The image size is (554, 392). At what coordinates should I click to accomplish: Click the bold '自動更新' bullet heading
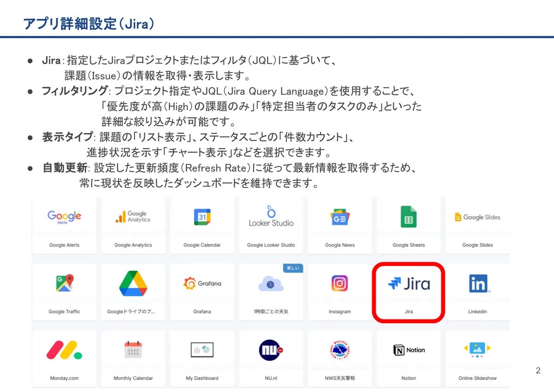(x=64, y=168)
